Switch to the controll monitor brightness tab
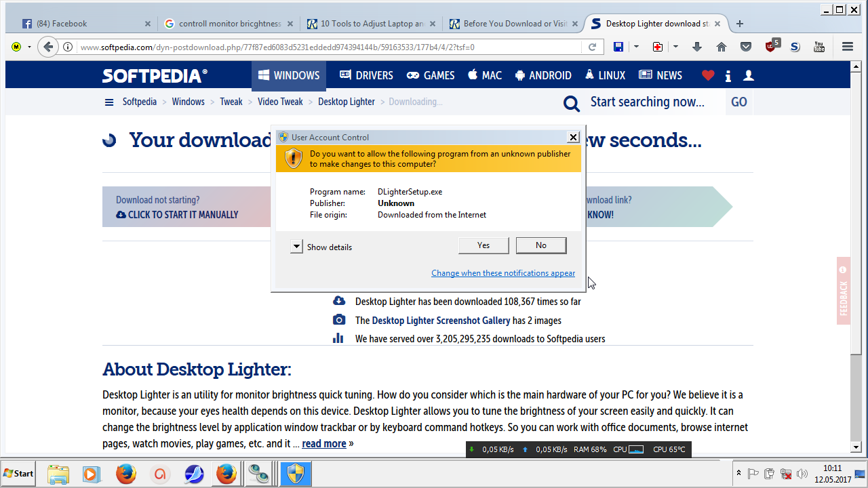The width and height of the screenshot is (868, 488). click(x=228, y=24)
